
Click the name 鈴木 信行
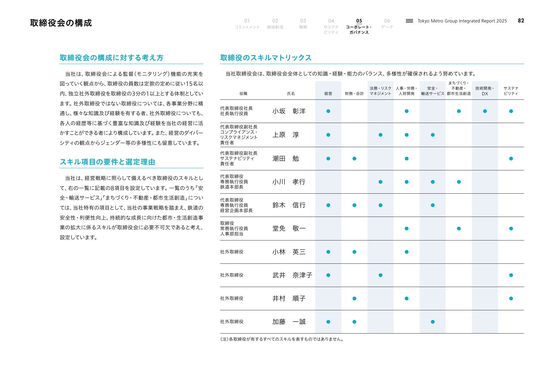coord(289,205)
